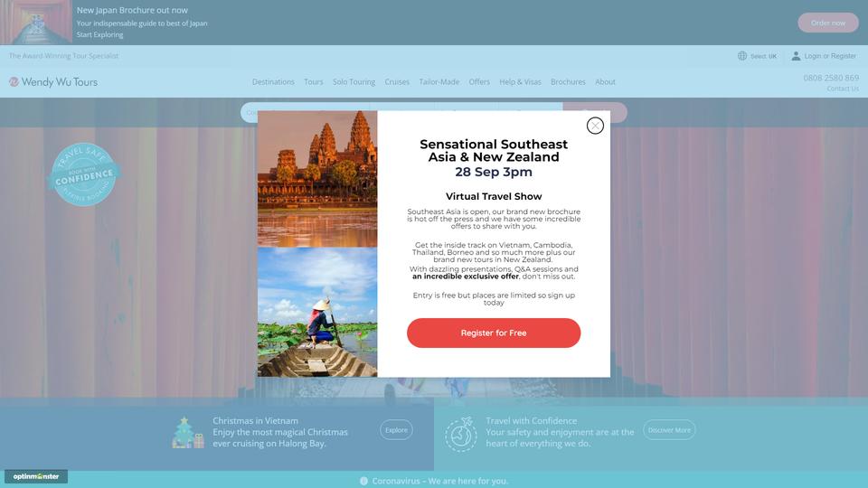Click the OptinMonster badge
Image resolution: width=868 pixels, height=488 pixels.
36,476
